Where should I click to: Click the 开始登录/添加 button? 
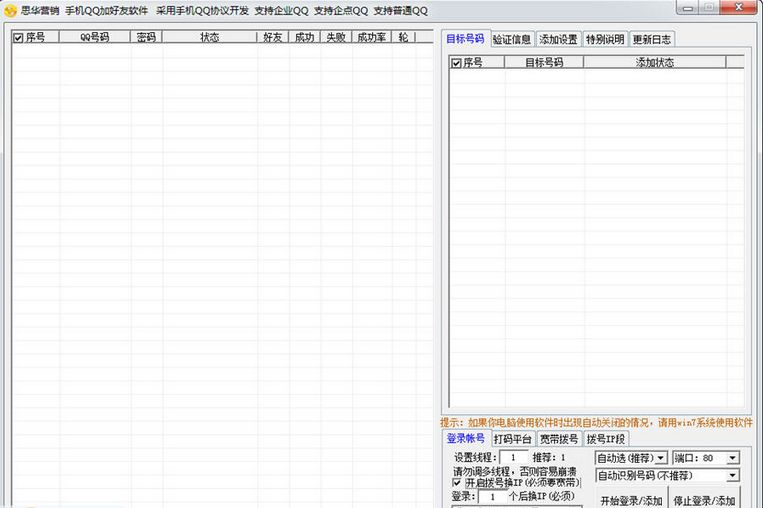(x=630, y=500)
